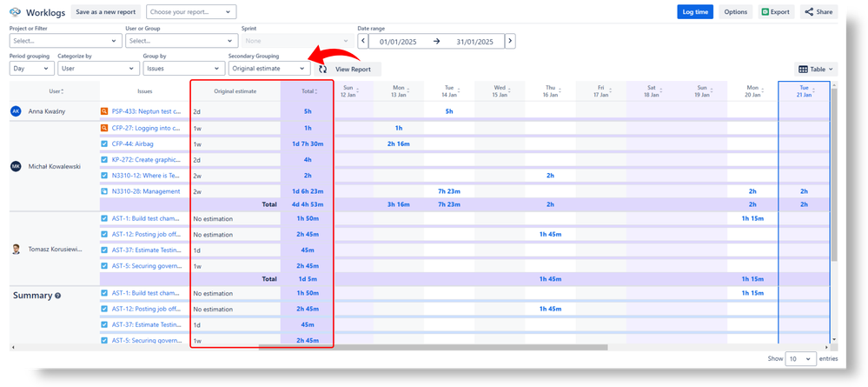The image size is (868, 387).
Task: Sort the Mon 13 Jan column
Action: [409, 91]
